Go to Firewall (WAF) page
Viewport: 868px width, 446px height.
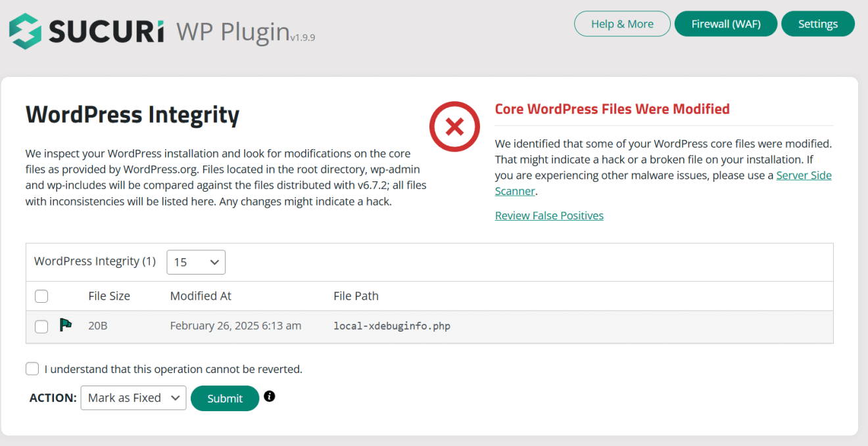pyautogui.click(x=726, y=24)
